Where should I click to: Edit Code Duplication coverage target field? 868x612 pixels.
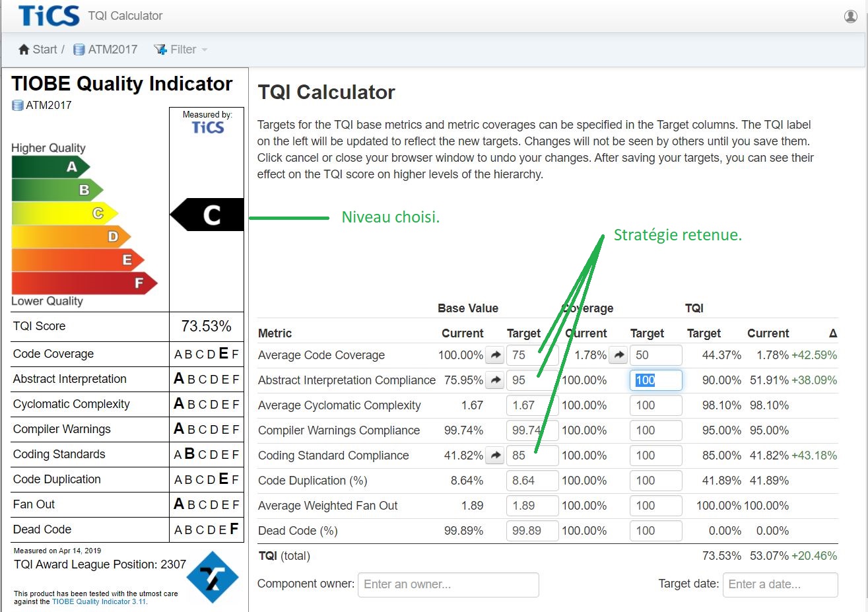[656, 481]
